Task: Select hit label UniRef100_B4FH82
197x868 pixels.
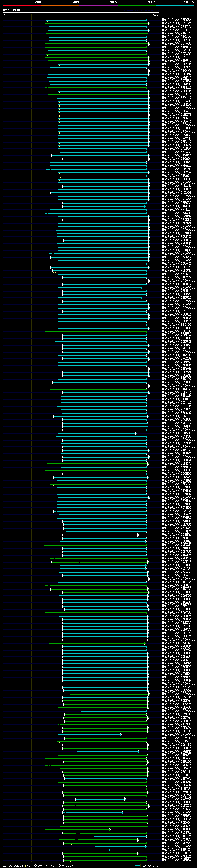Action: 177,829
